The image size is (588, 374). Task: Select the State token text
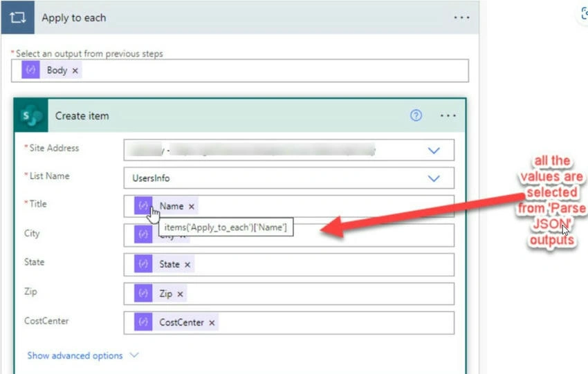169,264
